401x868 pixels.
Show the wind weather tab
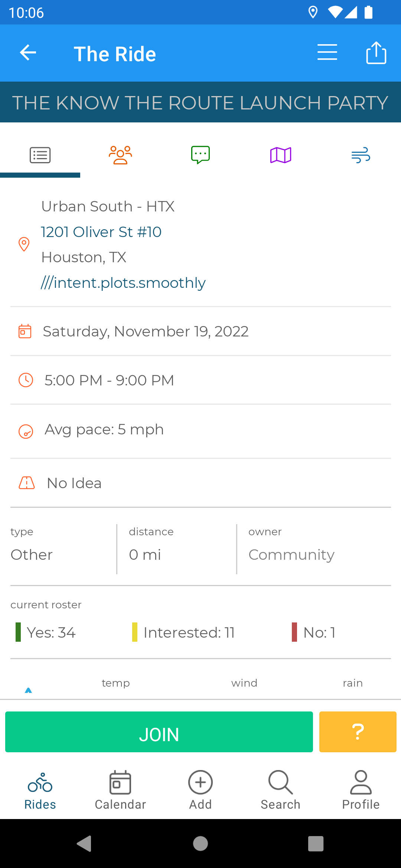coord(361,155)
